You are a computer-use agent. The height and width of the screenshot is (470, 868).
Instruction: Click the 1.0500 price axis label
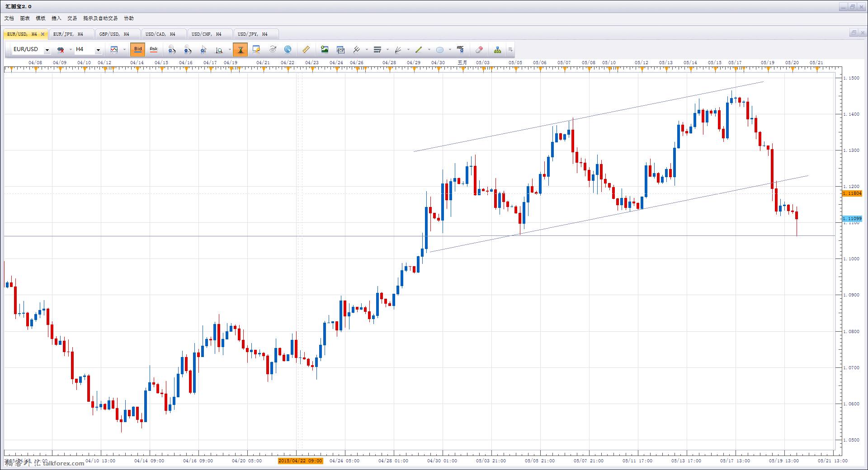click(852, 440)
